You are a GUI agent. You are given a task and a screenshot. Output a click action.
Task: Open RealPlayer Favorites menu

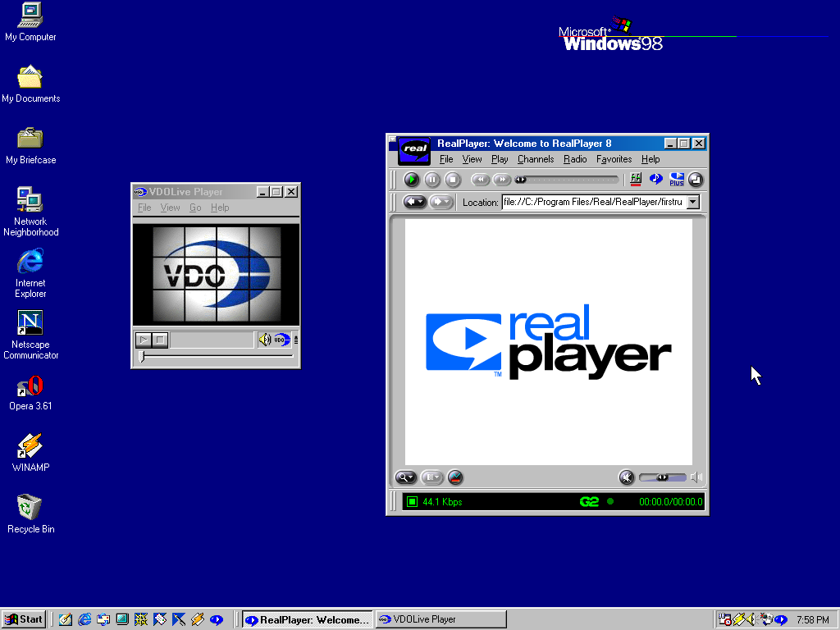pos(614,159)
